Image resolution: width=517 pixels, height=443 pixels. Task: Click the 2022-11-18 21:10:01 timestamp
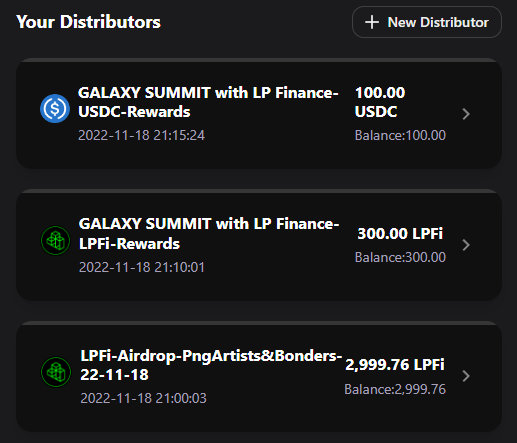click(x=142, y=267)
